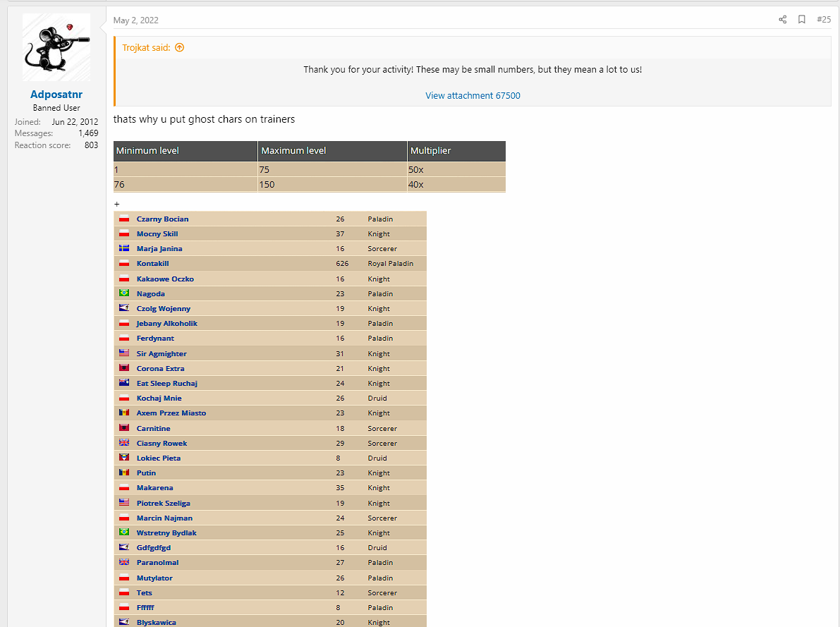Viewport: 840px width, 627px height.
Task: Open the 'View attachment 67500' link
Action: (473, 95)
